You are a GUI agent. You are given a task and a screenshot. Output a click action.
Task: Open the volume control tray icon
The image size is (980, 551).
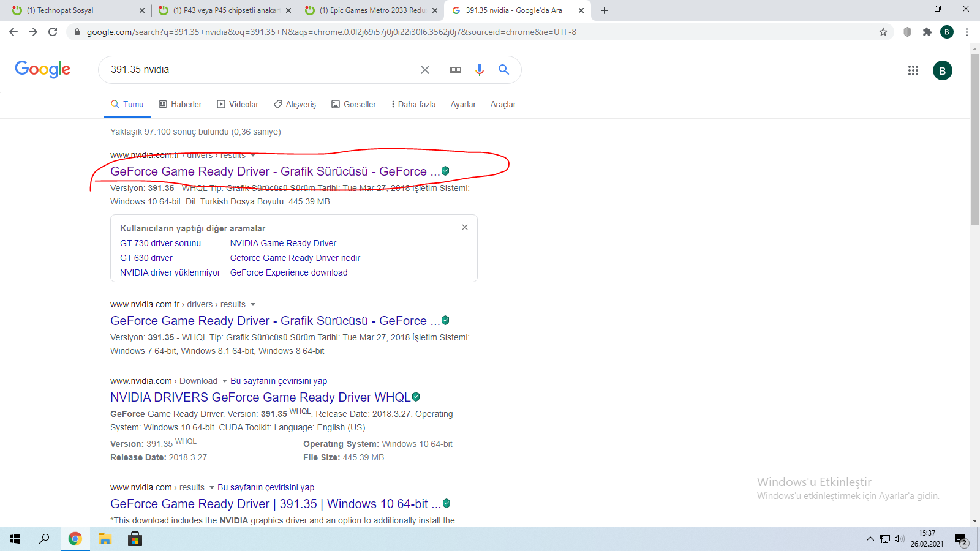point(899,539)
